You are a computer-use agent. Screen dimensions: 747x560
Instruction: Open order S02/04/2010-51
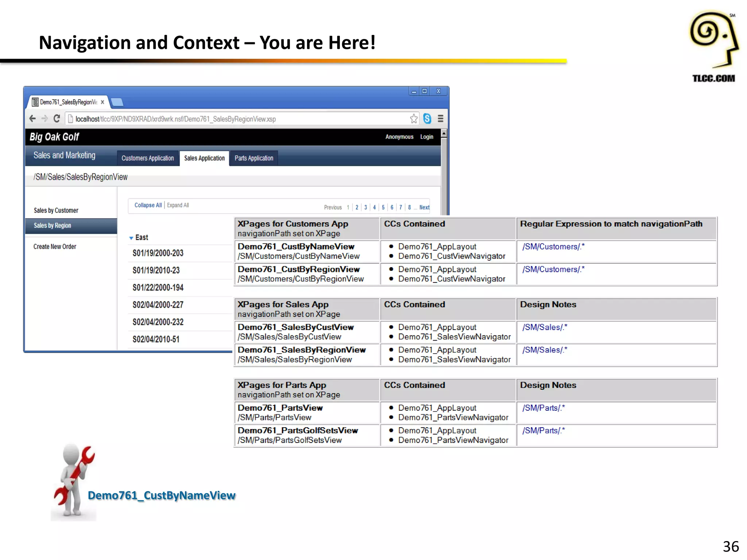coord(156,339)
